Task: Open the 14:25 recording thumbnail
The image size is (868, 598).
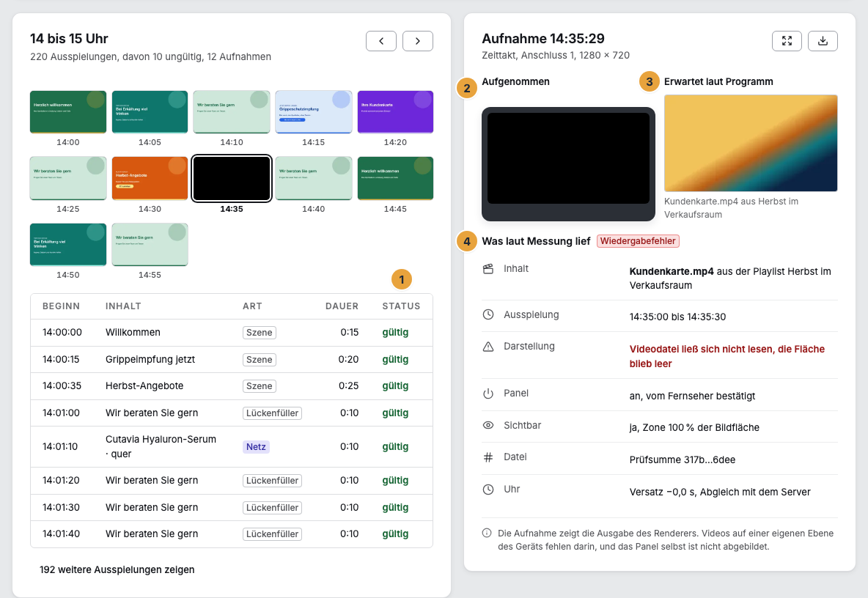Action: pyautogui.click(x=68, y=178)
